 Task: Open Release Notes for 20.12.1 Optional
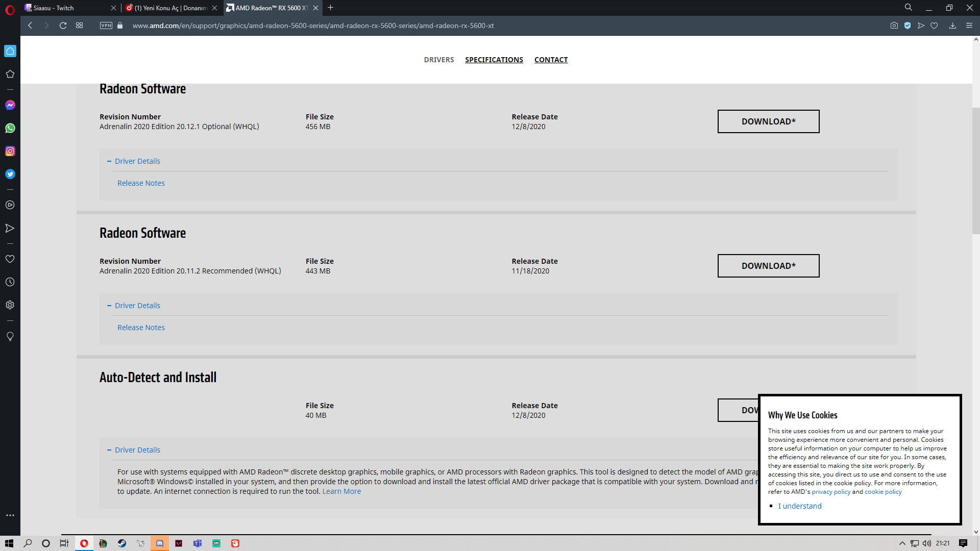[x=141, y=183]
